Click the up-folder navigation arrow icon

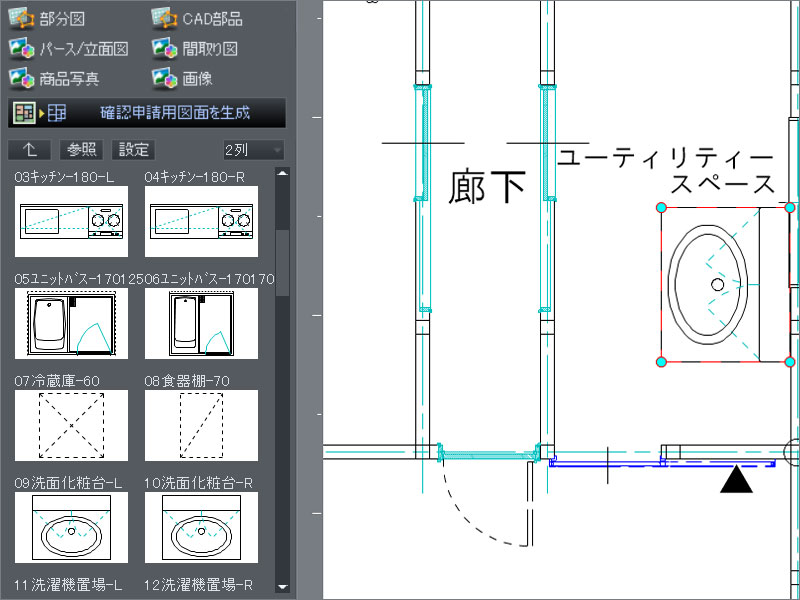[29, 150]
